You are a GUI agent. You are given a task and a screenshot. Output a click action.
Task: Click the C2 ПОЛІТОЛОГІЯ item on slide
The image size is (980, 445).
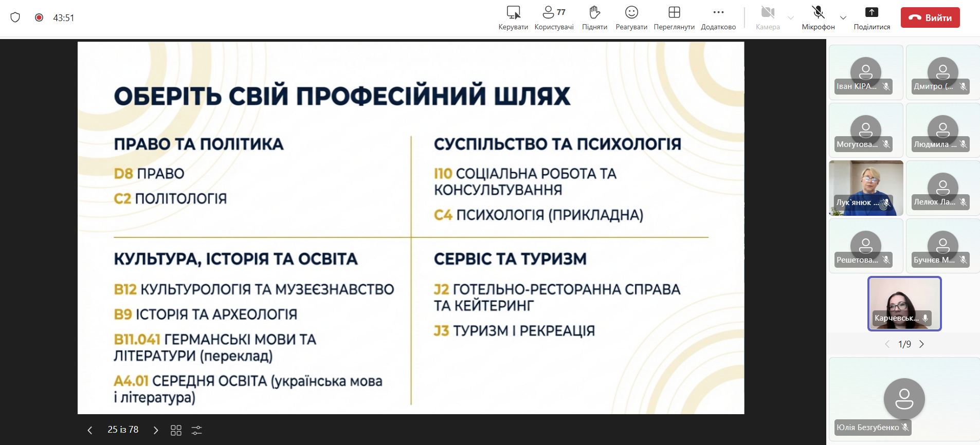click(170, 198)
